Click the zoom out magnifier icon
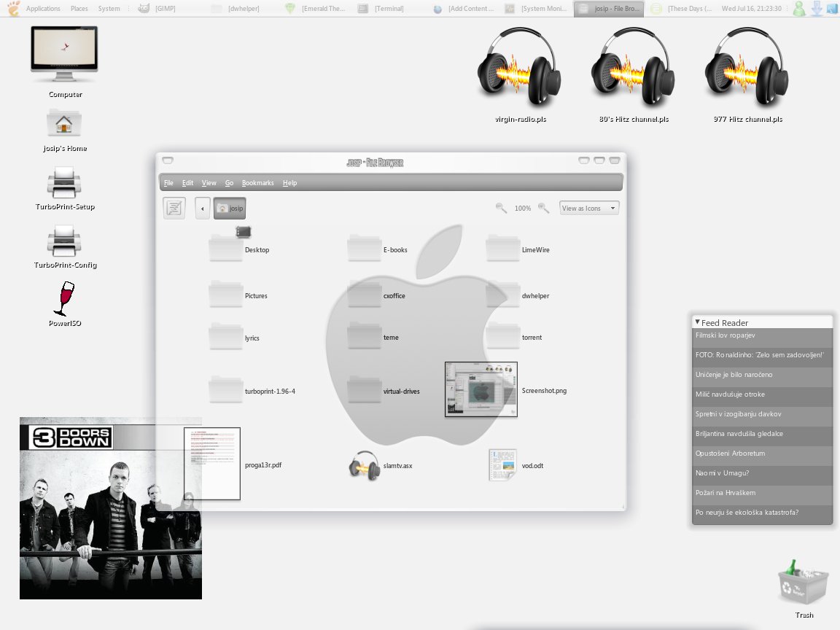 [x=501, y=208]
